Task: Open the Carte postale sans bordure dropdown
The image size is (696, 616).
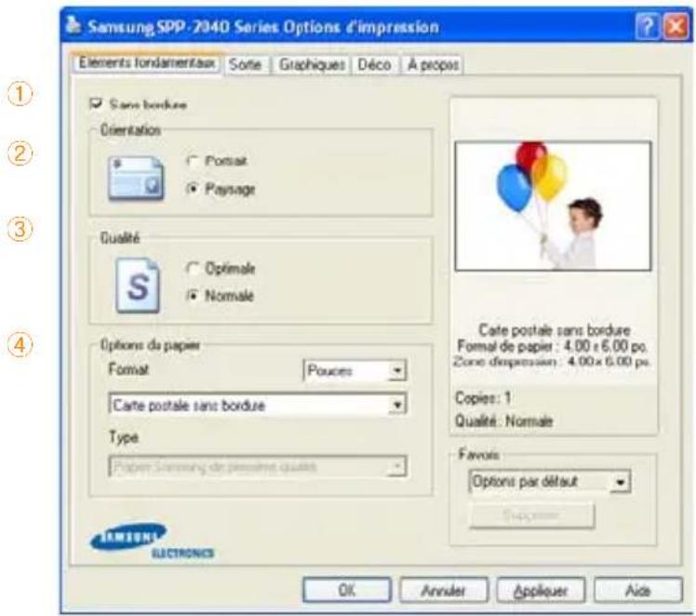Action: (258, 405)
